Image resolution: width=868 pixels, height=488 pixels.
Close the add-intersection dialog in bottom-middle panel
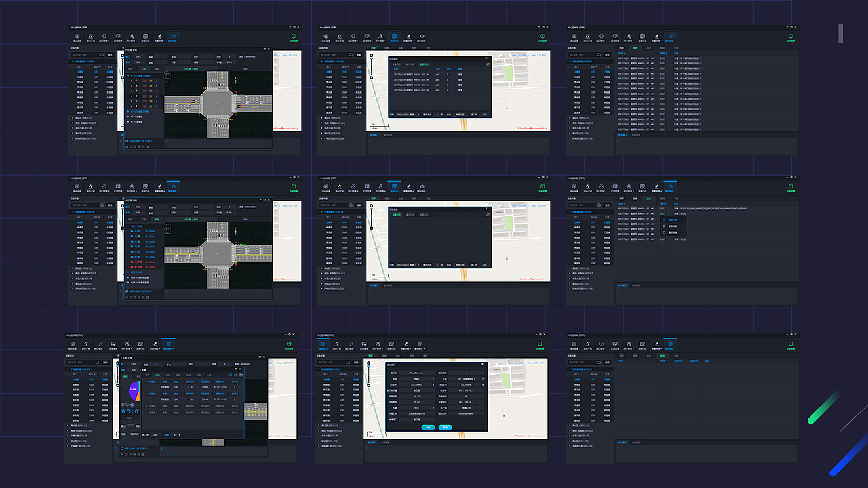coord(482,364)
